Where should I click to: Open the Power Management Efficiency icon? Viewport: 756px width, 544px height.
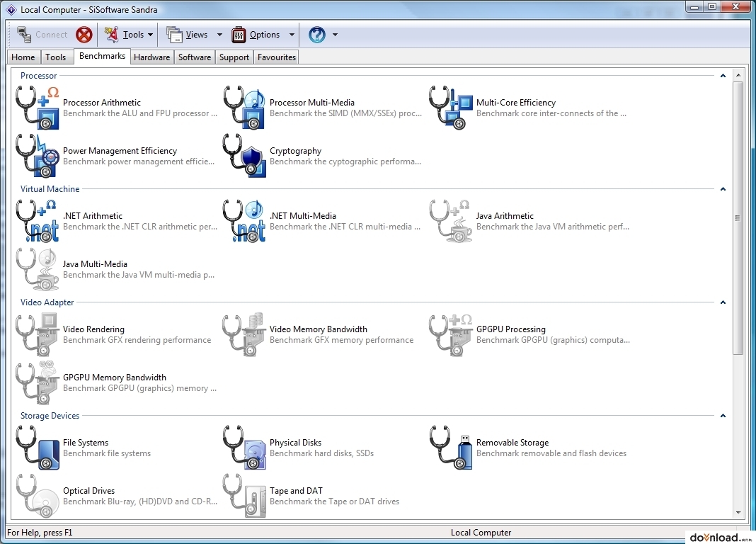click(38, 156)
